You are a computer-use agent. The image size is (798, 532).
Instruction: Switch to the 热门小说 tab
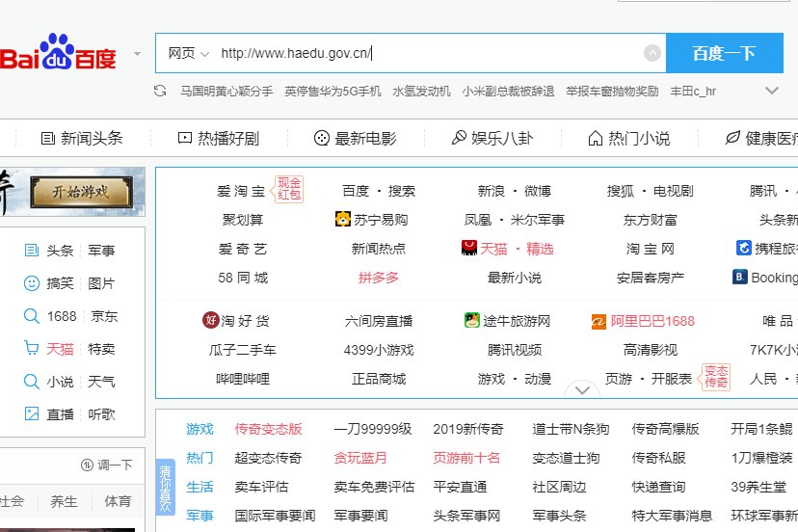tap(629, 138)
